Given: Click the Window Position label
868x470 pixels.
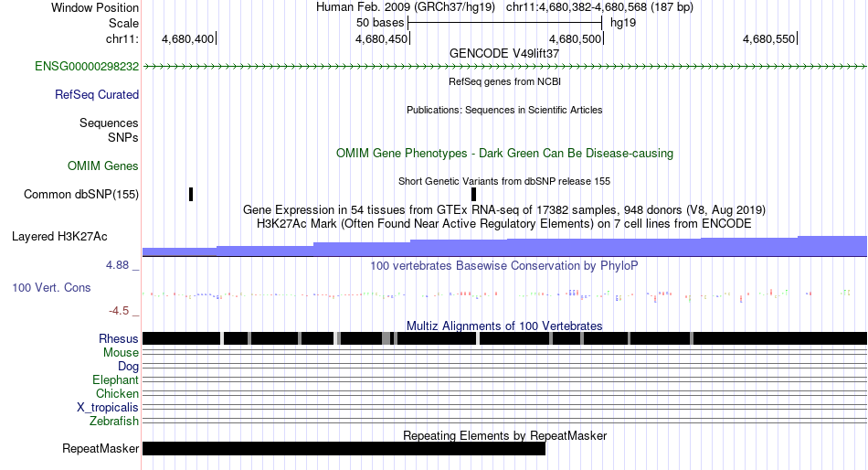Looking at the screenshot, I should (95, 7).
